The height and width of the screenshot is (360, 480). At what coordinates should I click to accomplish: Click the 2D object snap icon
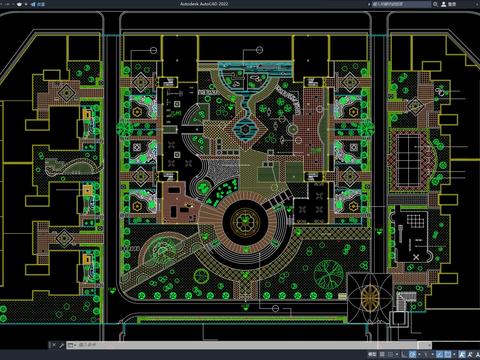point(448,354)
